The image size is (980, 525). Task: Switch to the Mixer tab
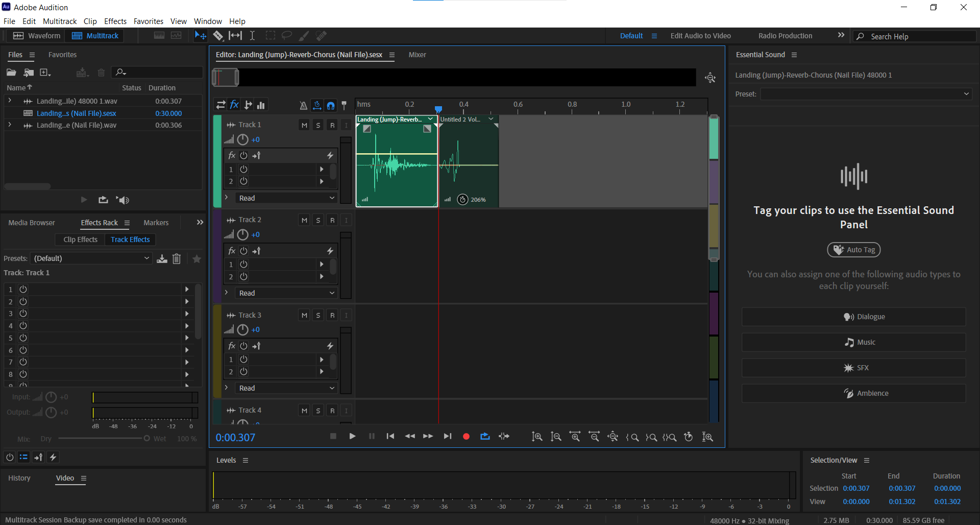[417, 55]
